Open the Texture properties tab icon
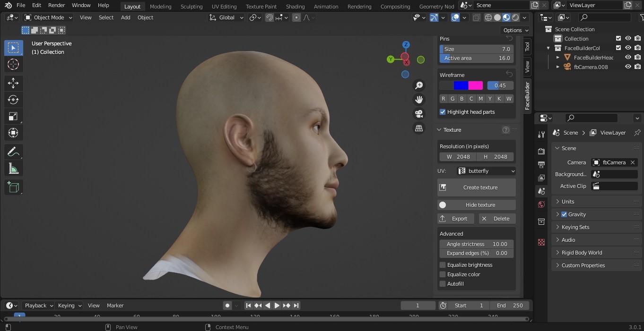The image size is (644, 331). pyautogui.click(x=541, y=242)
